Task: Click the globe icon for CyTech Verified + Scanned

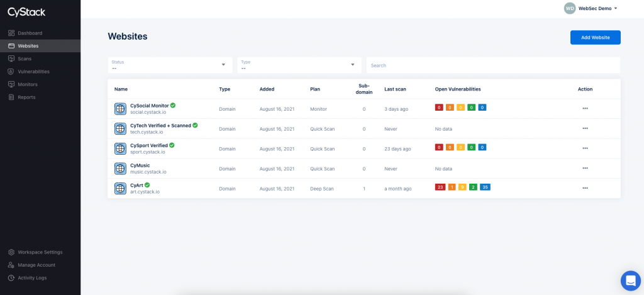Action: coord(120,128)
